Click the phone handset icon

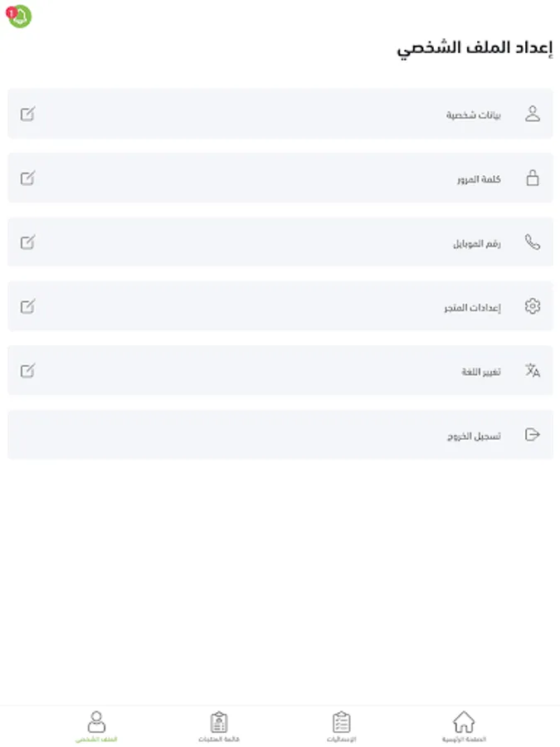click(533, 242)
